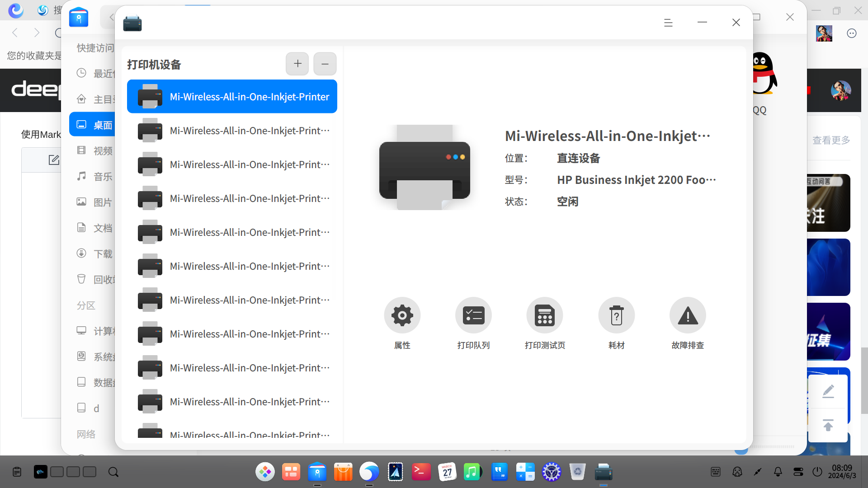Print a test page with 打印测试页
Viewport: 868px width, 488px height.
(544, 315)
